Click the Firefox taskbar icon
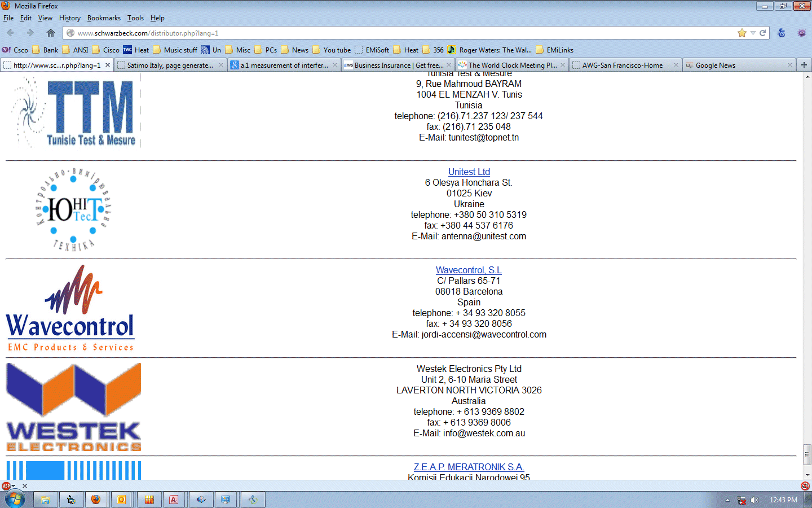The width and height of the screenshot is (812, 508). coord(96,500)
